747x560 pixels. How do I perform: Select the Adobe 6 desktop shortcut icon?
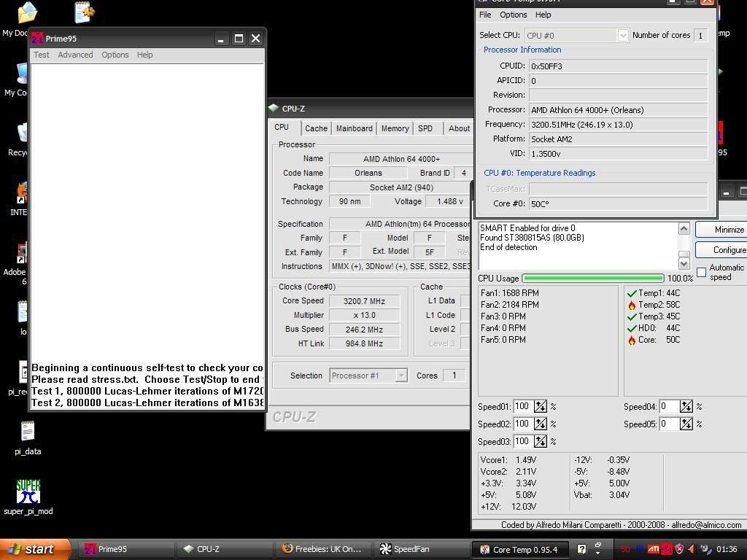click(x=22, y=253)
